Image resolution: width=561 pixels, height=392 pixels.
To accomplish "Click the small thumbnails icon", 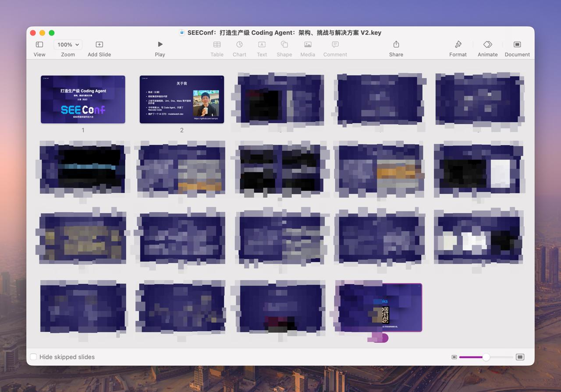I will pyautogui.click(x=454, y=357).
